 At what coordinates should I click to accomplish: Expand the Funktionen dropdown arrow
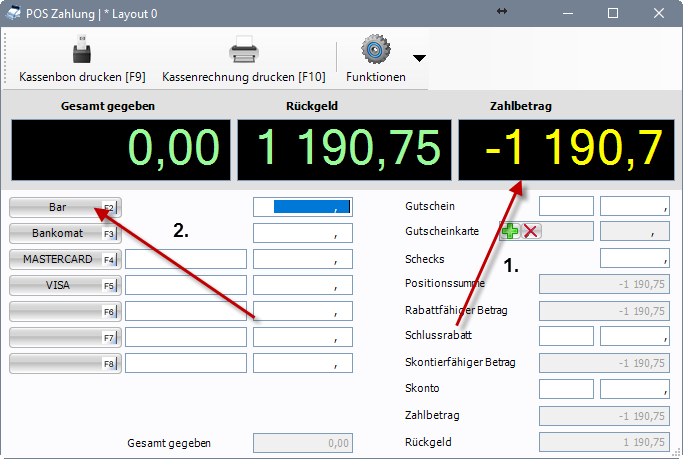click(419, 58)
